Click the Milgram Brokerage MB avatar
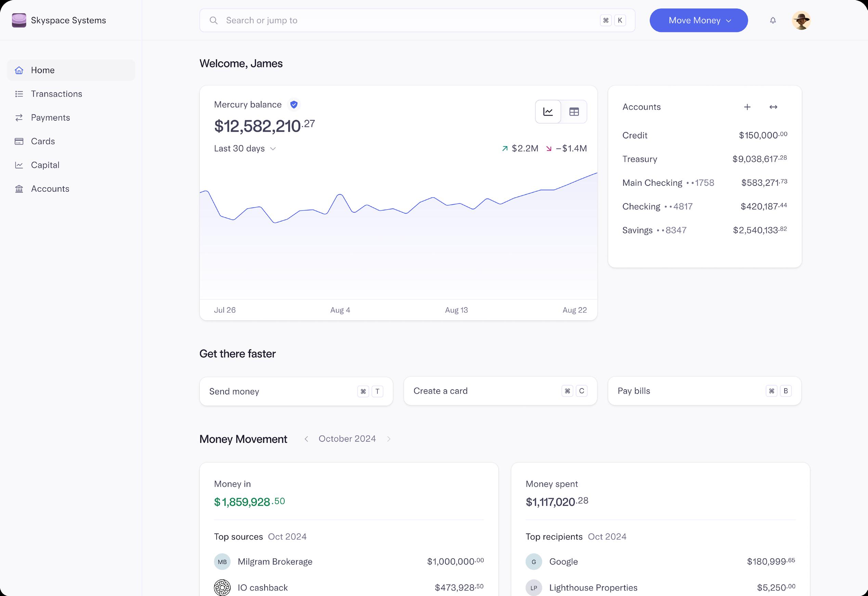The image size is (868, 596). tap(222, 561)
